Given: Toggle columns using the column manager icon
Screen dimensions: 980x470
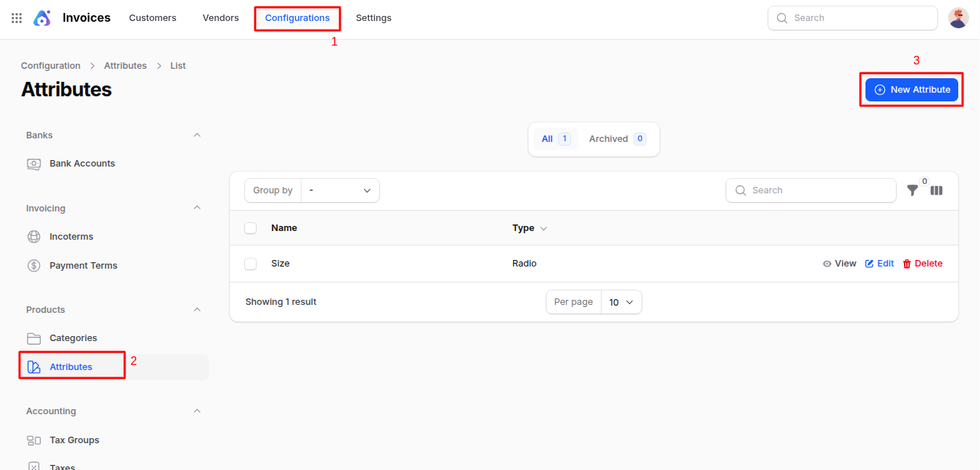Looking at the screenshot, I should click(937, 190).
